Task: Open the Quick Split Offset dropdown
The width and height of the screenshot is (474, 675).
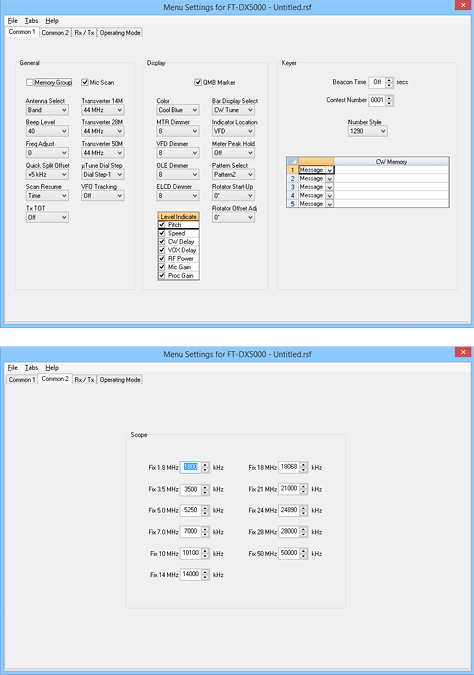Action: 47,174
